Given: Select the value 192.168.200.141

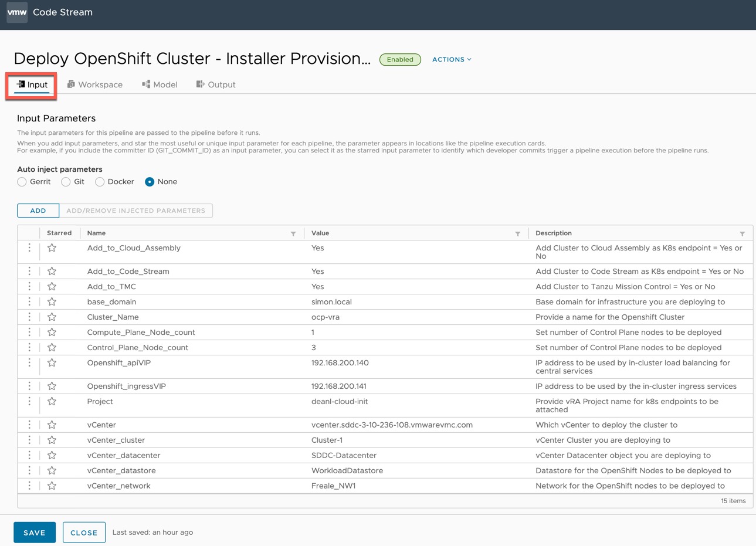Looking at the screenshot, I should click(x=339, y=386).
